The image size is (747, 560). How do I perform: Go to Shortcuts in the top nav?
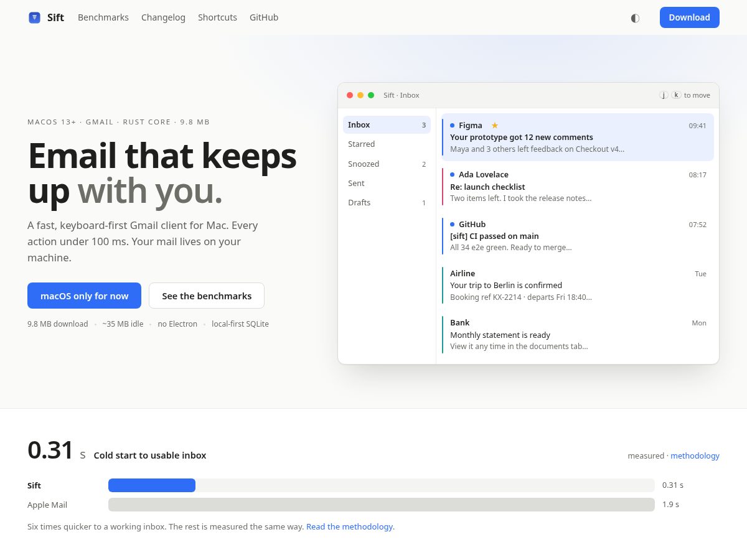coord(217,17)
